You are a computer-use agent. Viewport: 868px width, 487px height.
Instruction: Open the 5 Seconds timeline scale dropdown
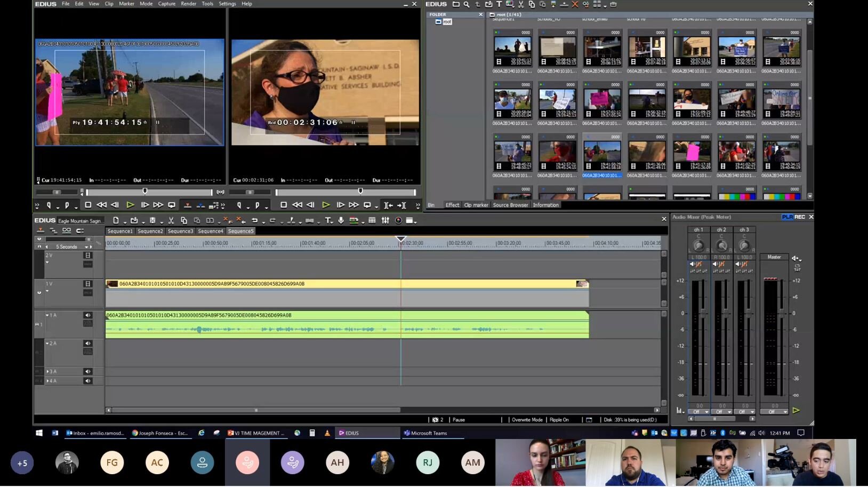pyautogui.click(x=86, y=247)
